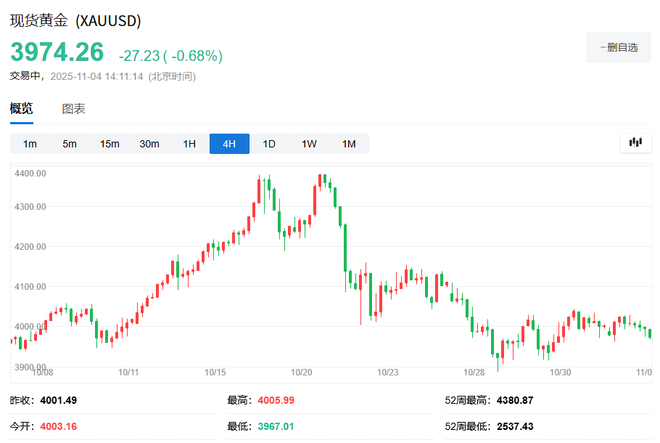This screenshot has width=660, height=443.
Task: Click the highlighted 4H interval button
Action: click(229, 144)
